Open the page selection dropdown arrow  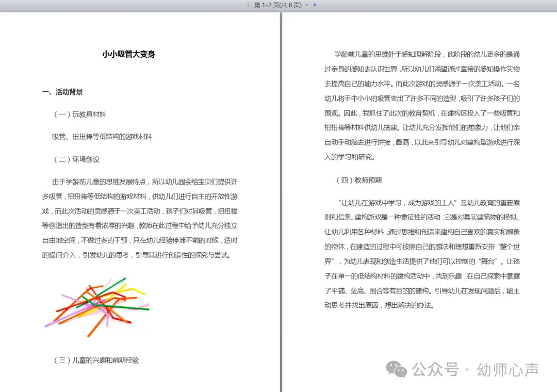[x=307, y=5]
